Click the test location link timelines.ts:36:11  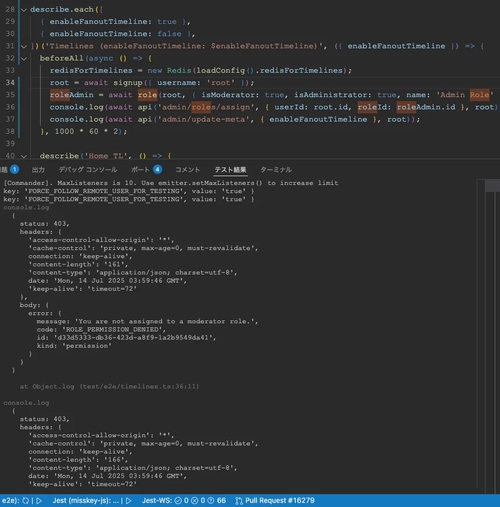(x=140, y=387)
